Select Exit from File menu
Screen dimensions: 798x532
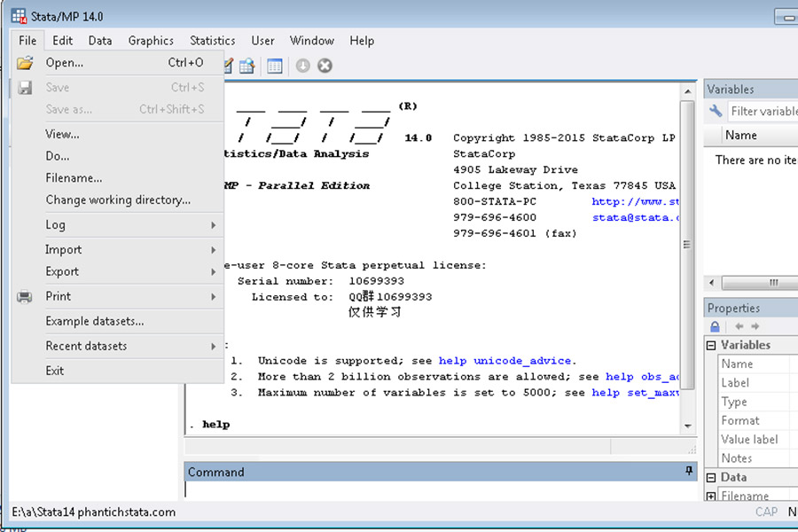click(x=117, y=371)
